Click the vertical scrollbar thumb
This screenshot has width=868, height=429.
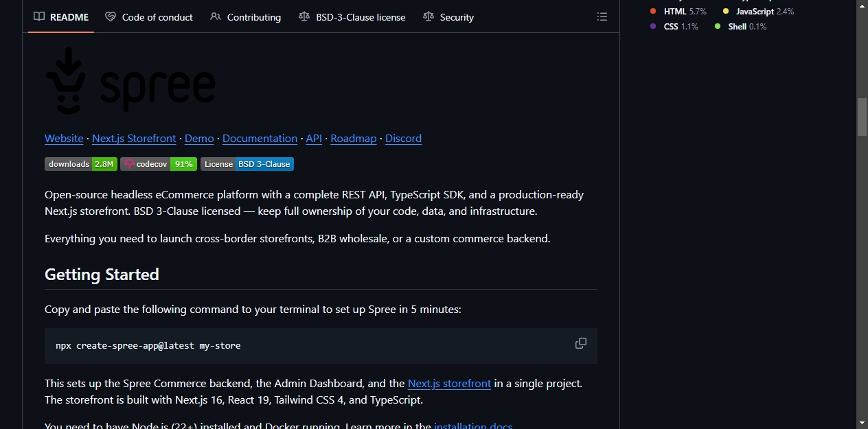click(862, 117)
